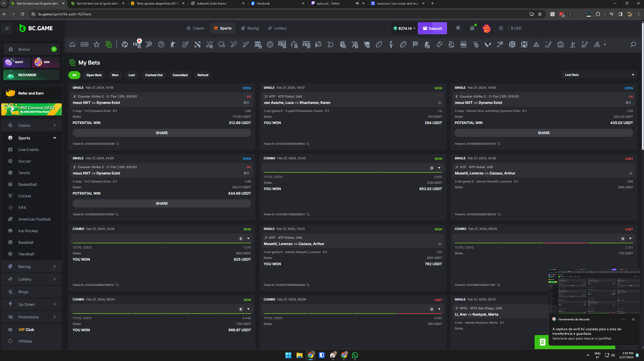Filter bets by Lost
The height and width of the screenshot is (361, 644).
tap(132, 75)
